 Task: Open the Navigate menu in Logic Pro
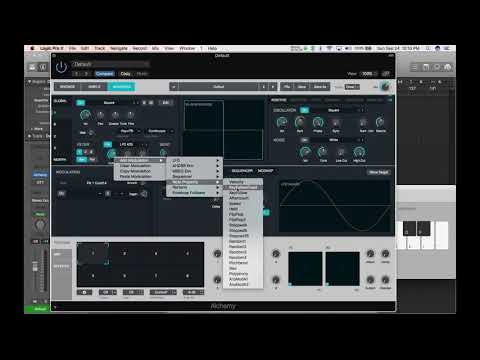[x=119, y=48]
